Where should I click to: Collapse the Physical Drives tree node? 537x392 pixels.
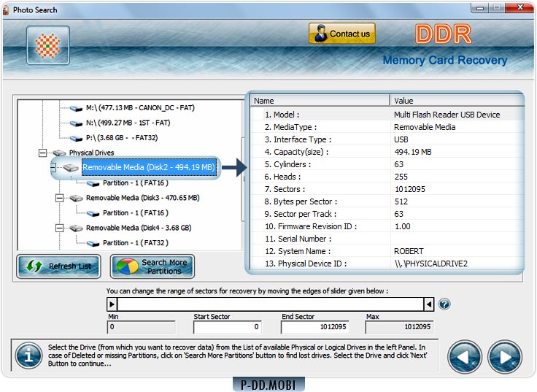[x=42, y=153]
